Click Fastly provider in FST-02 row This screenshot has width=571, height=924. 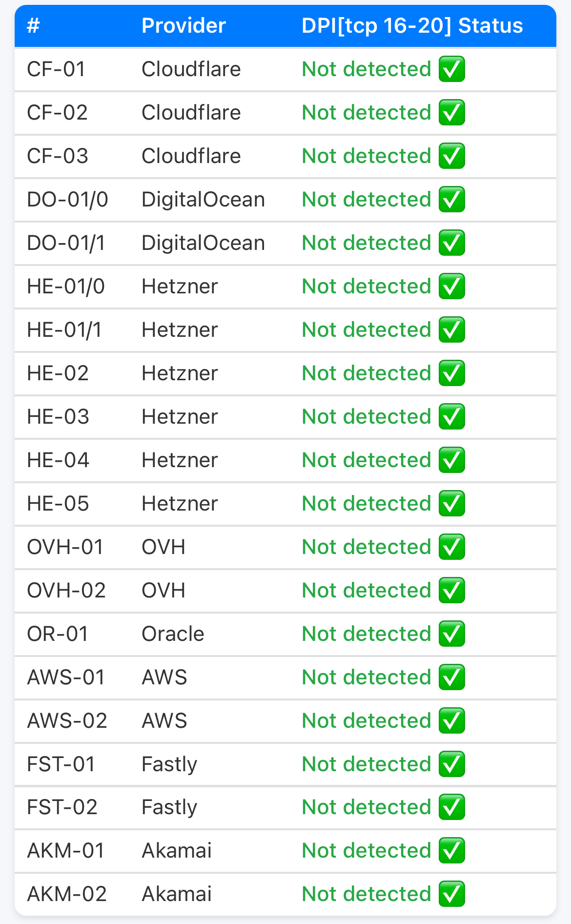[169, 807]
